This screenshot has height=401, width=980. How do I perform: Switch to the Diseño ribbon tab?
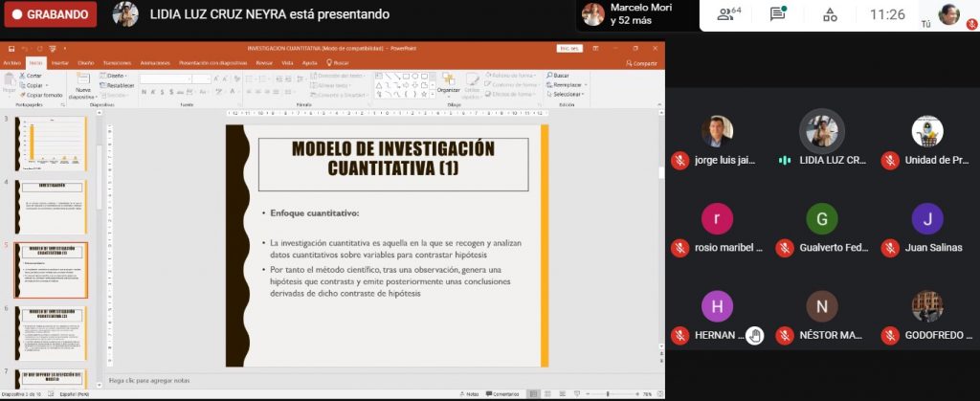[x=85, y=63]
